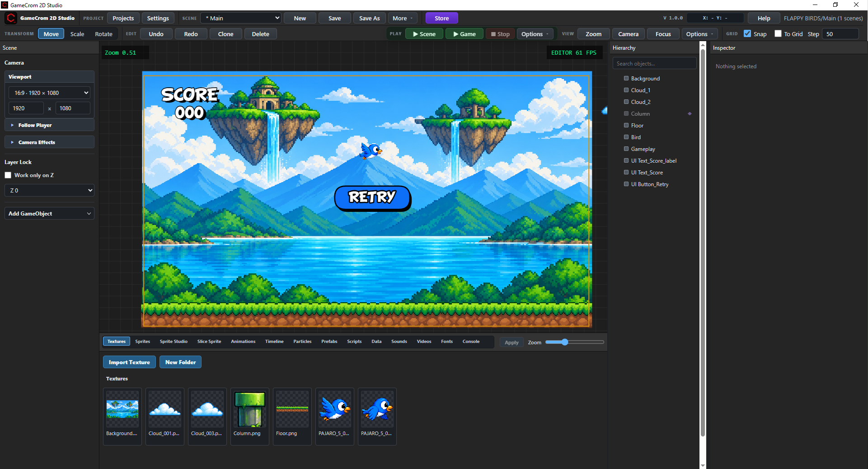This screenshot has height=469, width=868.
Task: Switch to the Sprites tab
Action: (142, 342)
